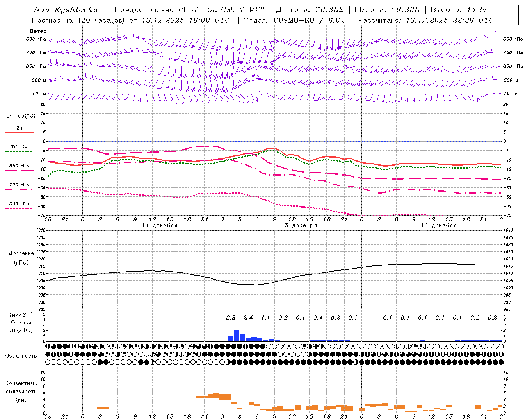Click the forecast start 13.12.2025 18:00 UTC
The width and height of the screenshot is (525, 420).
185,20
